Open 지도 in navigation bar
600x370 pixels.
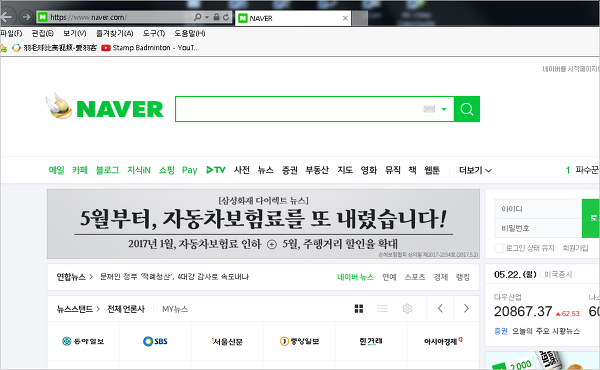click(345, 170)
